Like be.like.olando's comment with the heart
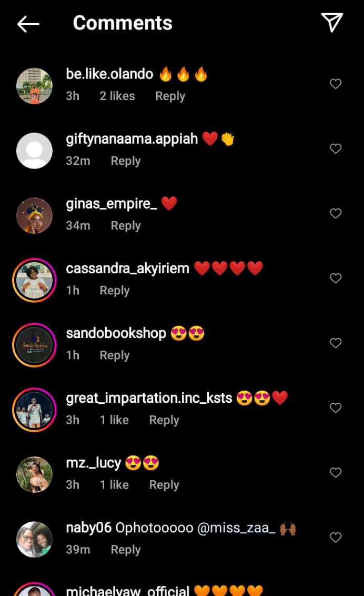This screenshot has height=596, width=364. [x=336, y=84]
